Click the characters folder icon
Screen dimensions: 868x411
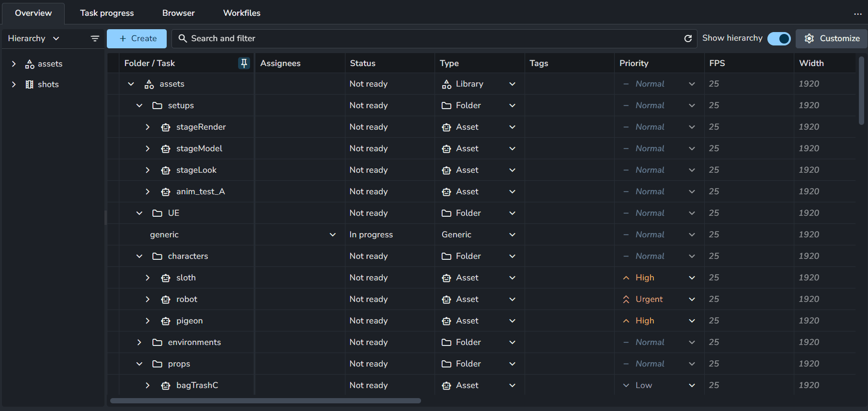point(157,256)
